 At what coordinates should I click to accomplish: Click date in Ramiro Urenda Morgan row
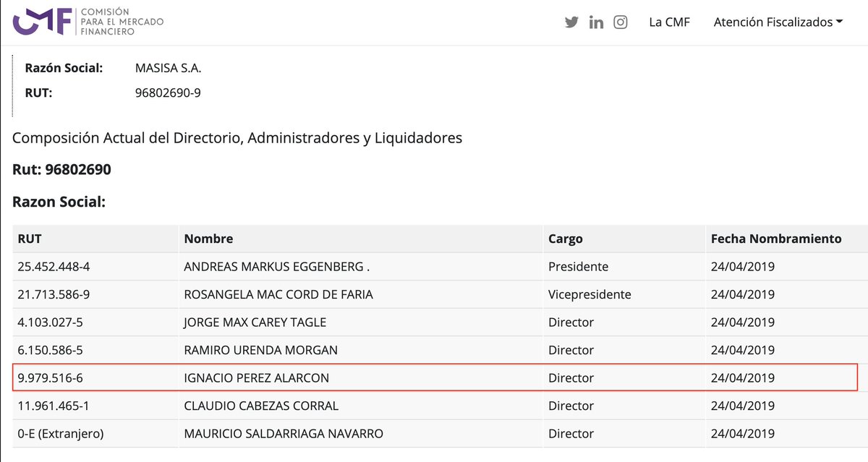pos(743,350)
